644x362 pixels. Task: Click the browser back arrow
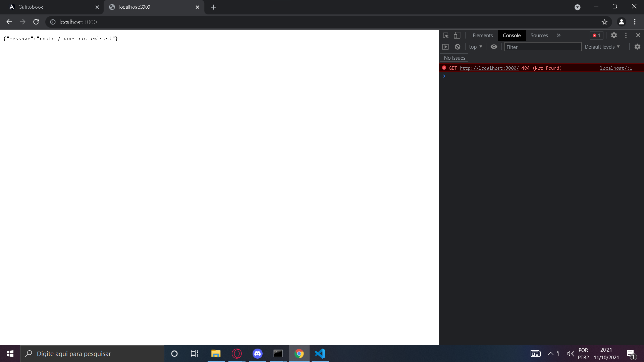[9, 22]
